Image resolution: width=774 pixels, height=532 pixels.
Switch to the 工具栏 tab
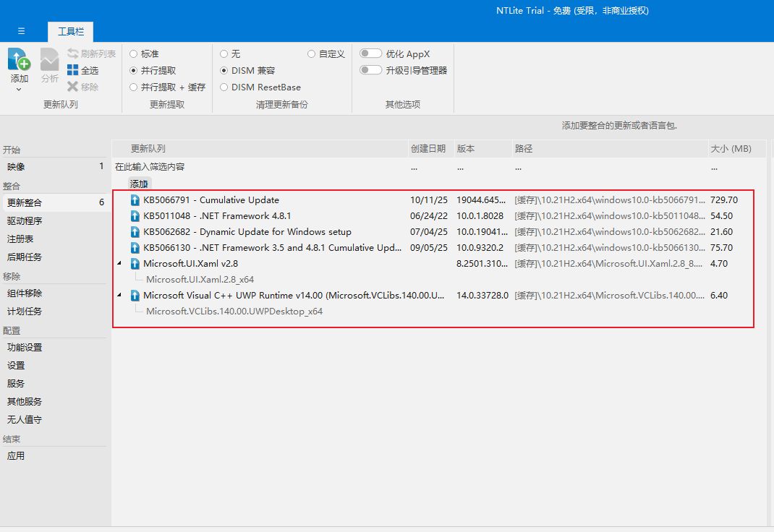tap(70, 32)
